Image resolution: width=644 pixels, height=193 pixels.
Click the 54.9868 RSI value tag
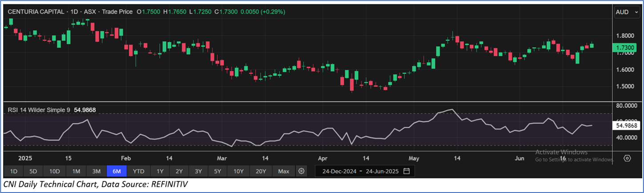(626, 126)
